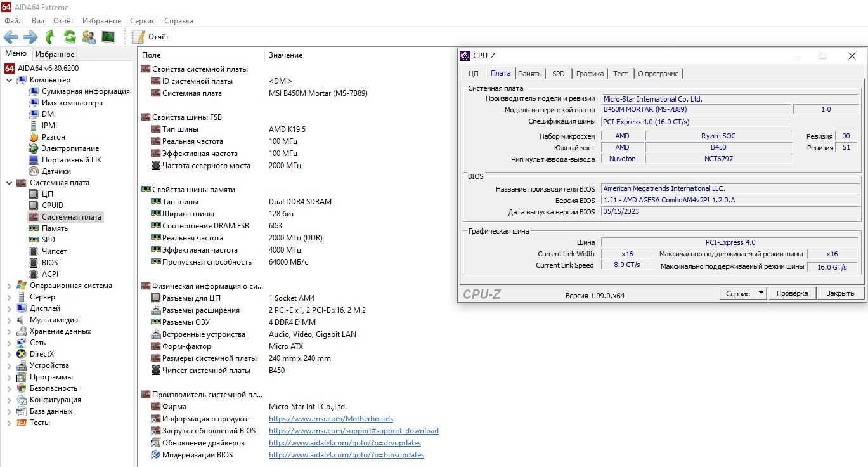Click the База данных icon
This screenshot has width=868, height=467.
pos(22,411)
